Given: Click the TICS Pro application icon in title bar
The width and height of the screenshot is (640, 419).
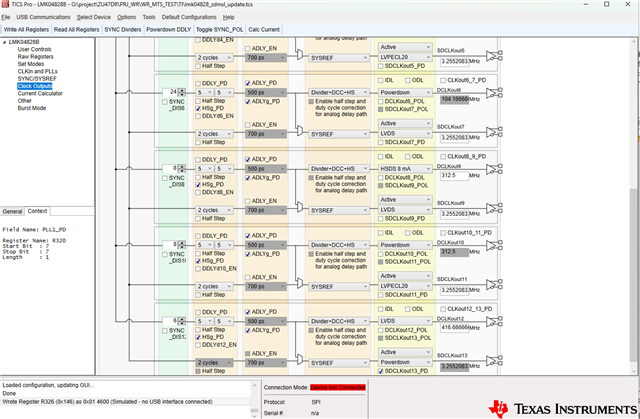Looking at the screenshot, I should [x=5, y=4].
